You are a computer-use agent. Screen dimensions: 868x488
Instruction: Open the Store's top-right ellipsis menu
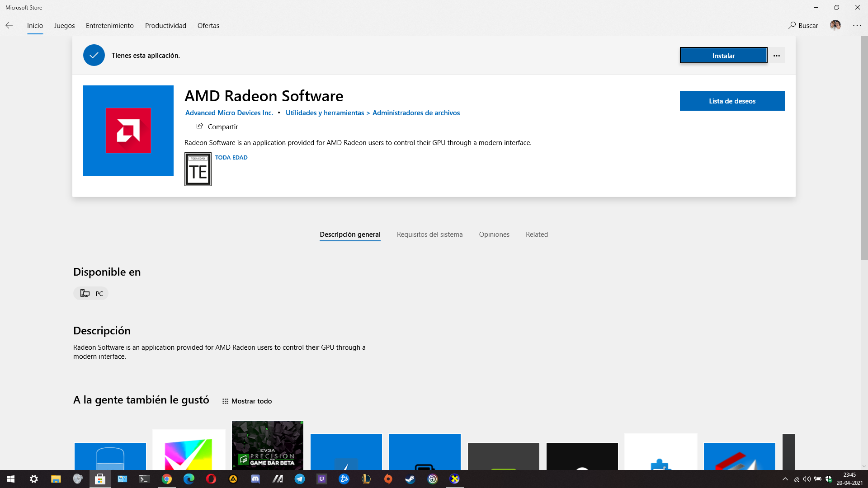coord(857,26)
